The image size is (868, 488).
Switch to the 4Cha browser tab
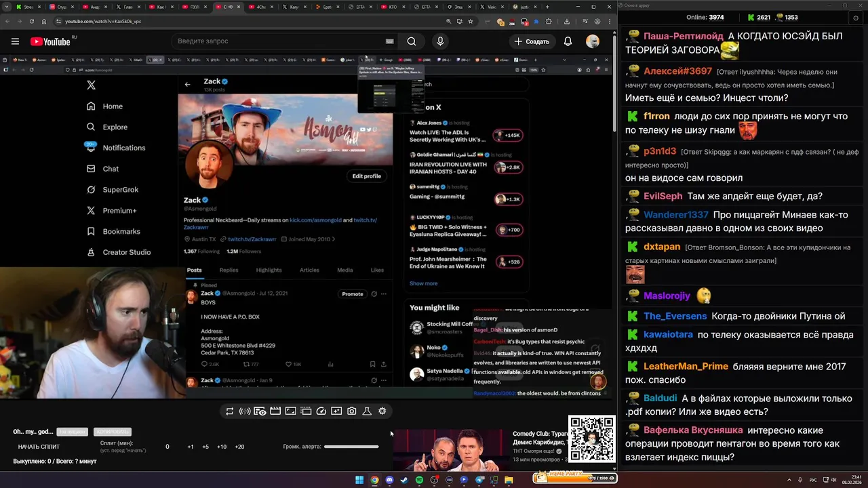coord(261,7)
